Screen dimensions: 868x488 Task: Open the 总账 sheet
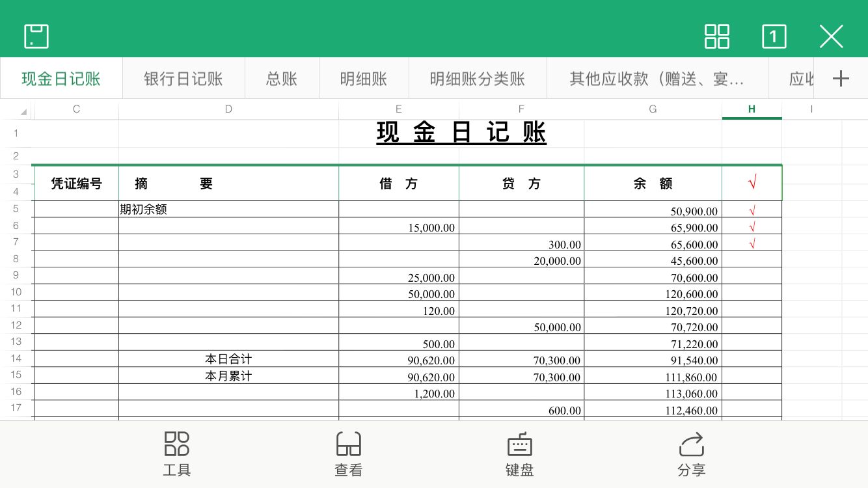coord(281,77)
